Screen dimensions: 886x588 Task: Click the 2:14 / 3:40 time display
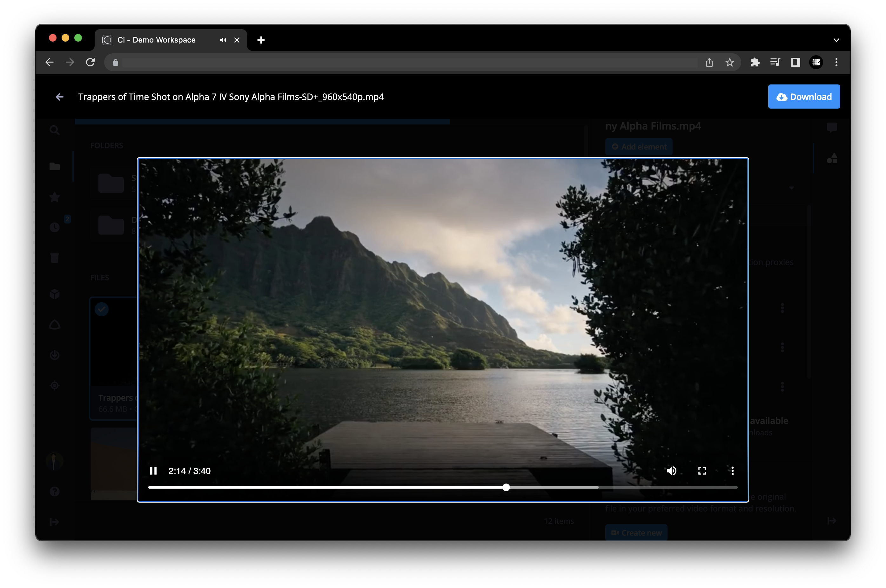[x=190, y=471]
